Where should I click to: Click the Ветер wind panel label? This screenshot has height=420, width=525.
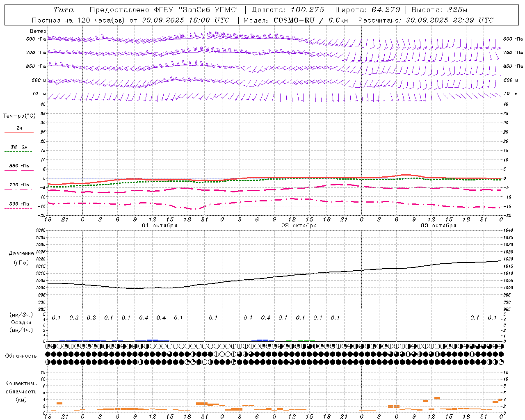pyautogui.click(x=38, y=31)
